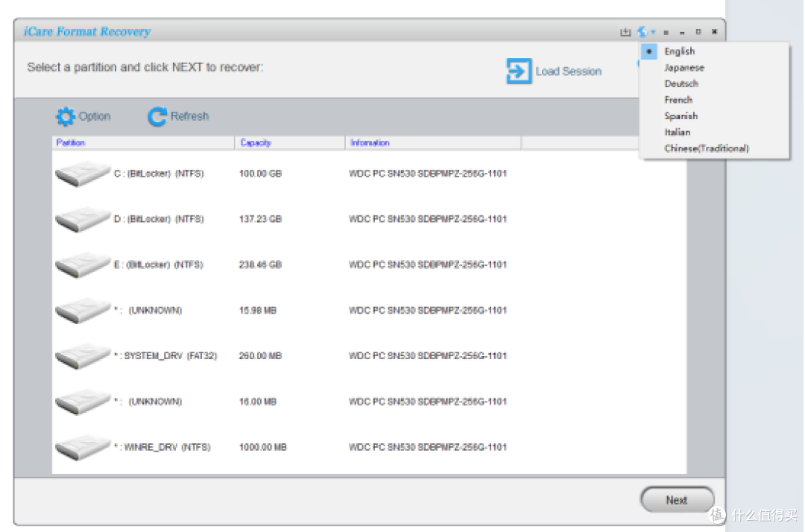Image resolution: width=805 pixels, height=532 pixels.
Task: Click the WDC info text in WINRE_DRV row
Action: coord(428,447)
